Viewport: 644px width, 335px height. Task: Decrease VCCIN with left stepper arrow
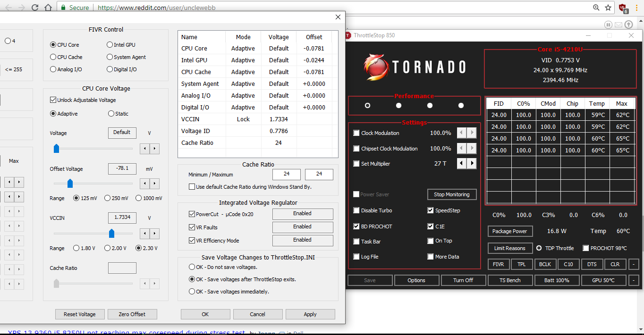click(x=145, y=234)
